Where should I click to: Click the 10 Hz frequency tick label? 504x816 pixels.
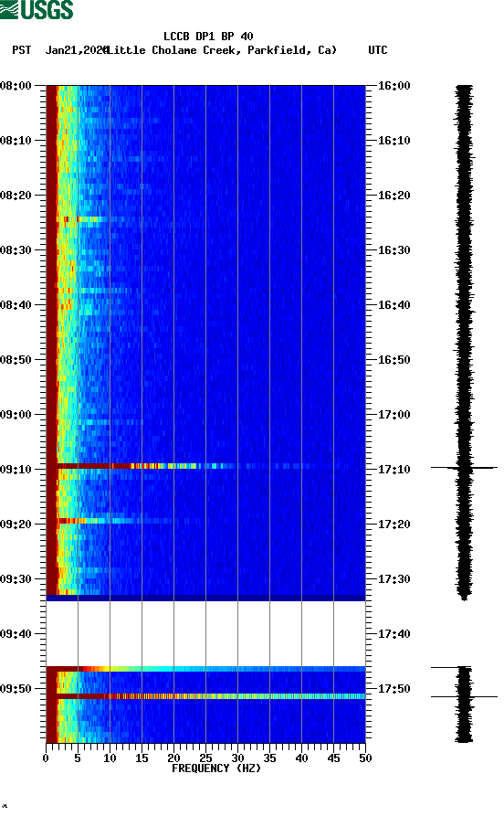pos(110,758)
